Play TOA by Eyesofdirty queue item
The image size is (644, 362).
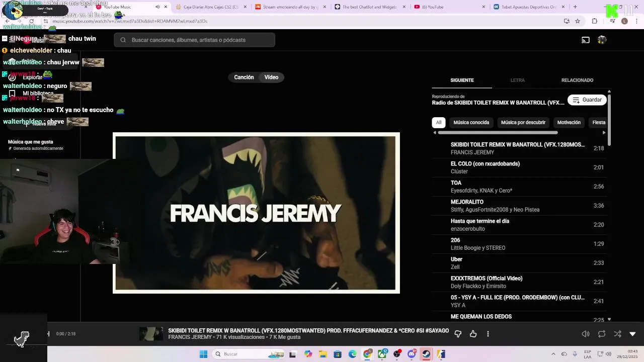519,187
